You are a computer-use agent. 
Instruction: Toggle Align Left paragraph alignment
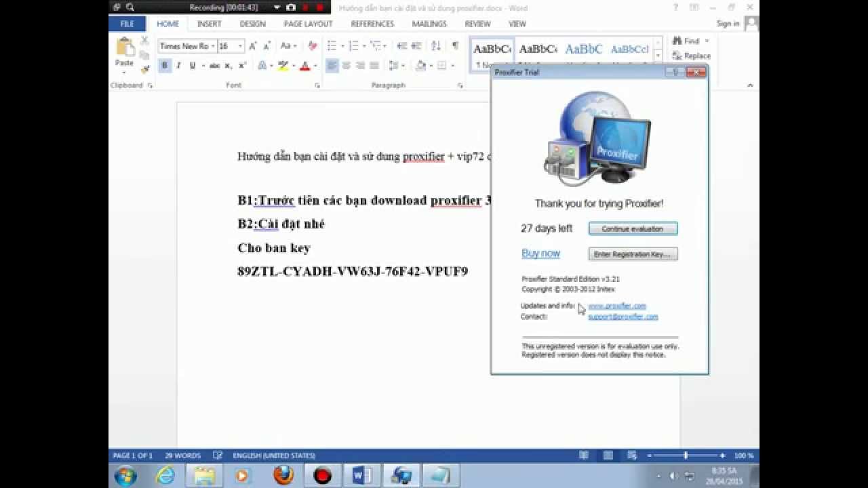tap(332, 66)
